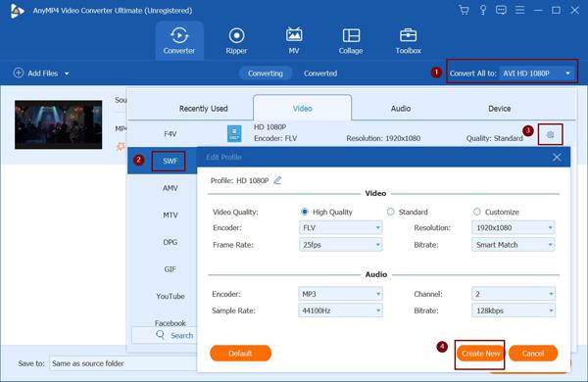Click the Save to folder path field
The image size is (588, 382).
123,363
